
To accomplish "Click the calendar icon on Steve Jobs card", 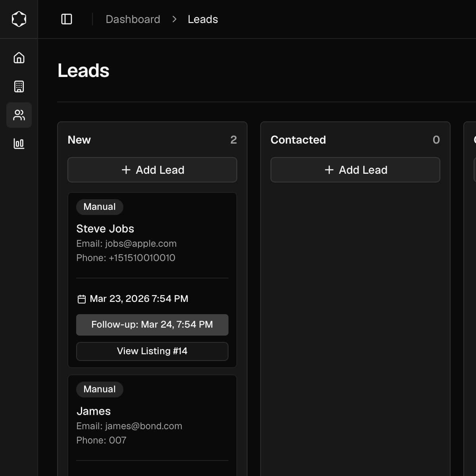I will (81, 299).
